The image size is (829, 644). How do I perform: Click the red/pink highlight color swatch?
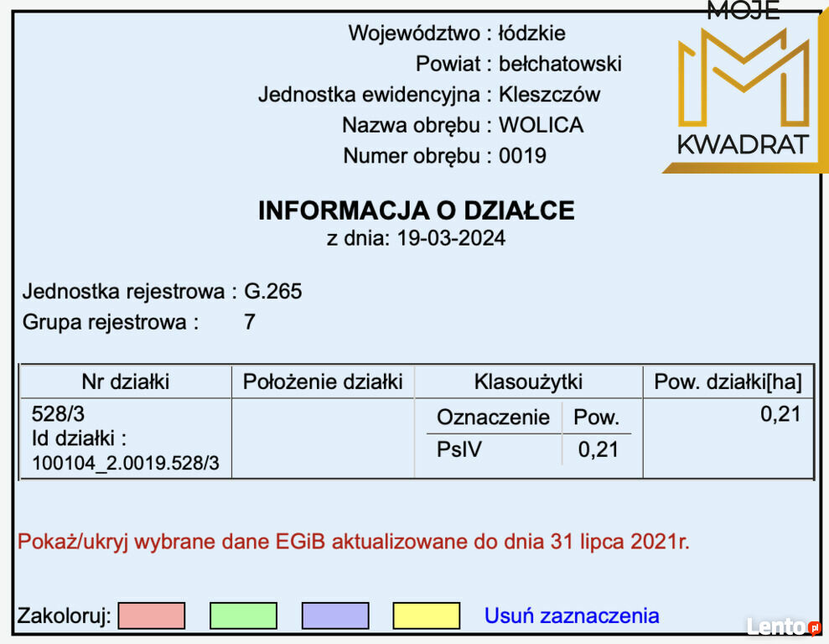pos(152,615)
